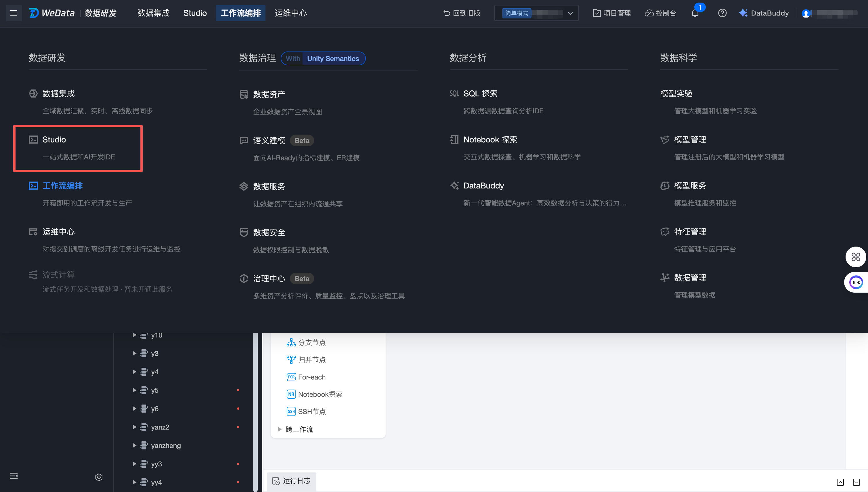Click the help question mark icon

tap(722, 13)
